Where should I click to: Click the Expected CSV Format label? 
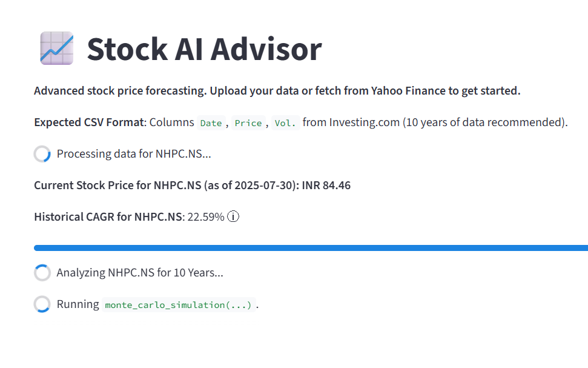[90, 122]
